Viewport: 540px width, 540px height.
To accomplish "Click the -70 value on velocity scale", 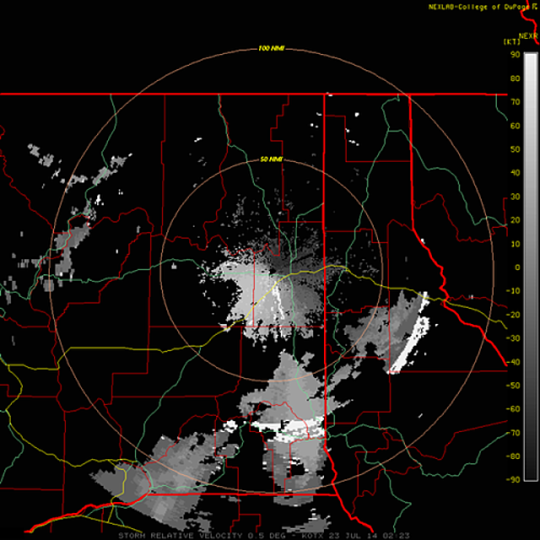I will pos(513,433).
